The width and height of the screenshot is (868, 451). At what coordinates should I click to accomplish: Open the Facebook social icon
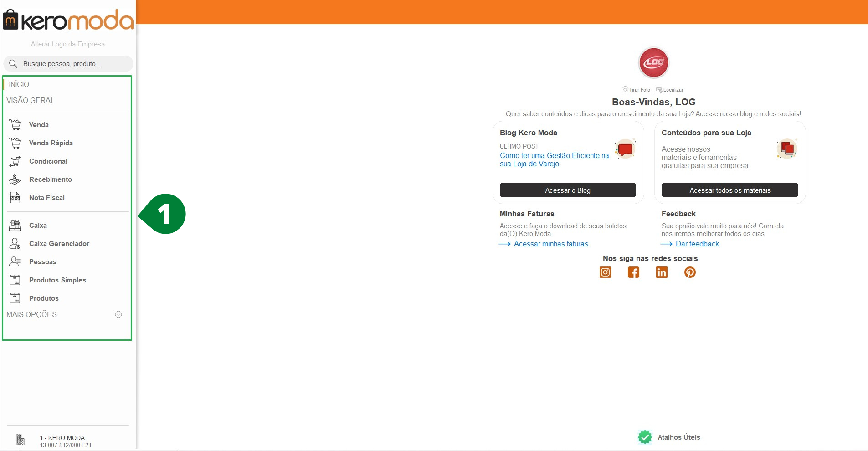tap(633, 272)
